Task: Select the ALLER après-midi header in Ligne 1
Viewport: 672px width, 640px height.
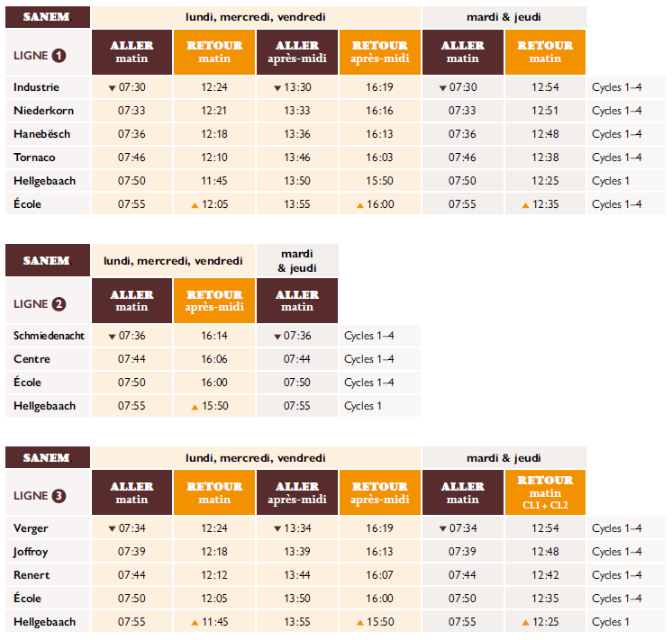Action: point(297,52)
